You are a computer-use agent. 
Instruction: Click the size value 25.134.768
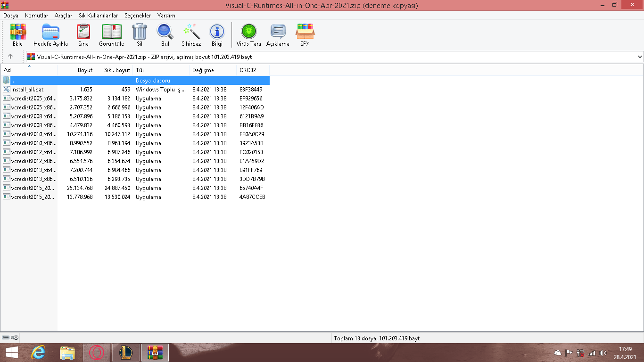80,188
